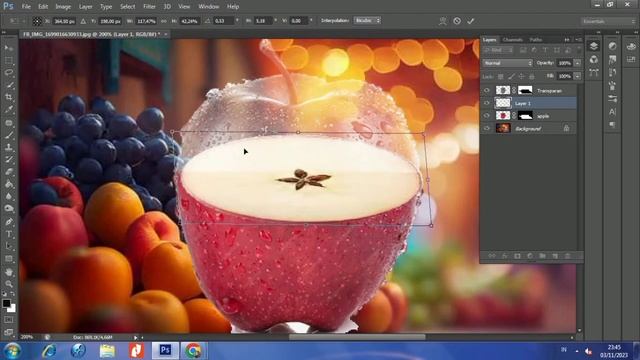Select the Eraser tool

point(9,172)
